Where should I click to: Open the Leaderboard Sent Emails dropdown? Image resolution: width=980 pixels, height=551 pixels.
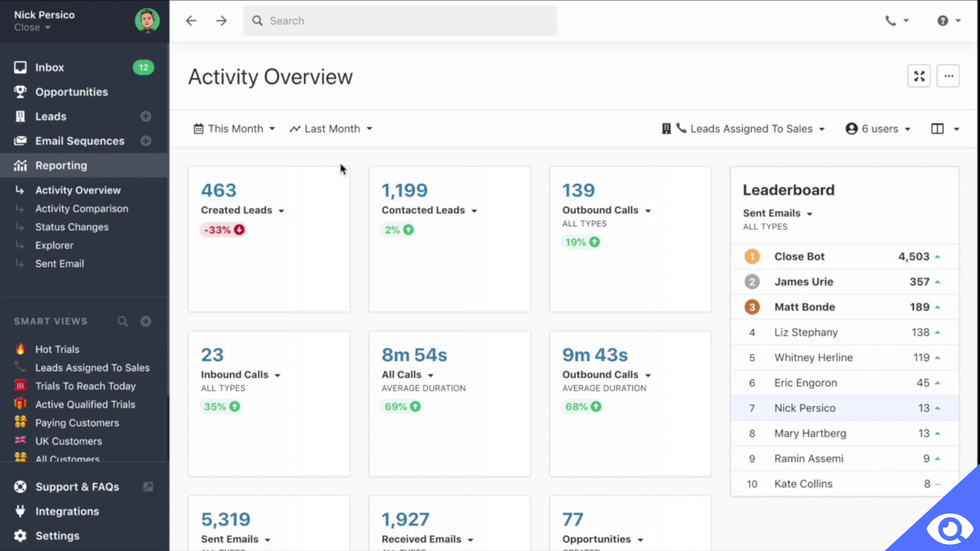coord(777,213)
